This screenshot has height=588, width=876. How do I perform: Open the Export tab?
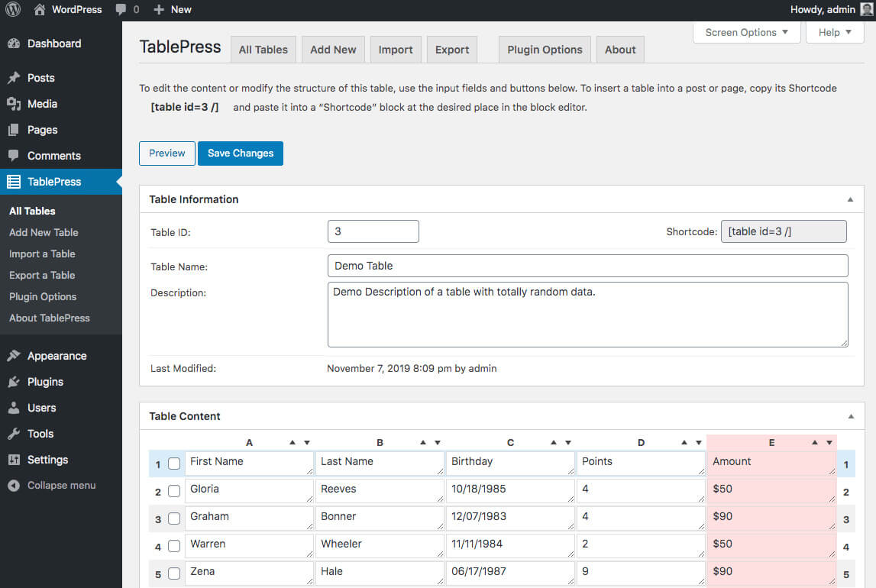tap(452, 50)
